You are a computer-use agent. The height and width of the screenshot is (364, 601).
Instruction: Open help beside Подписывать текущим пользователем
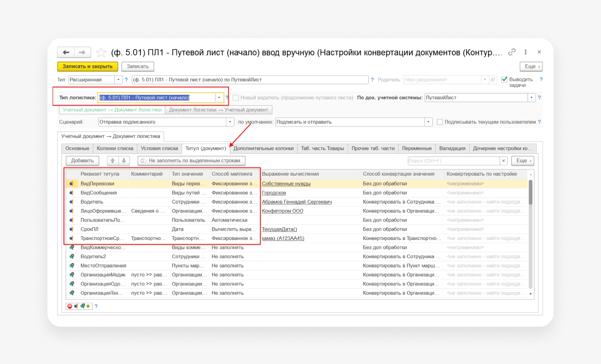tap(540, 122)
